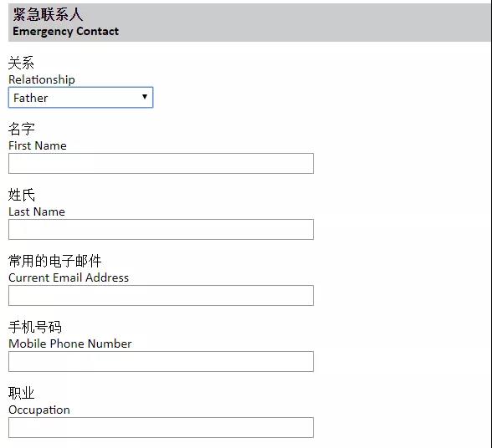
Task: Click the 姓氏 label text
Action: pyautogui.click(x=22, y=195)
